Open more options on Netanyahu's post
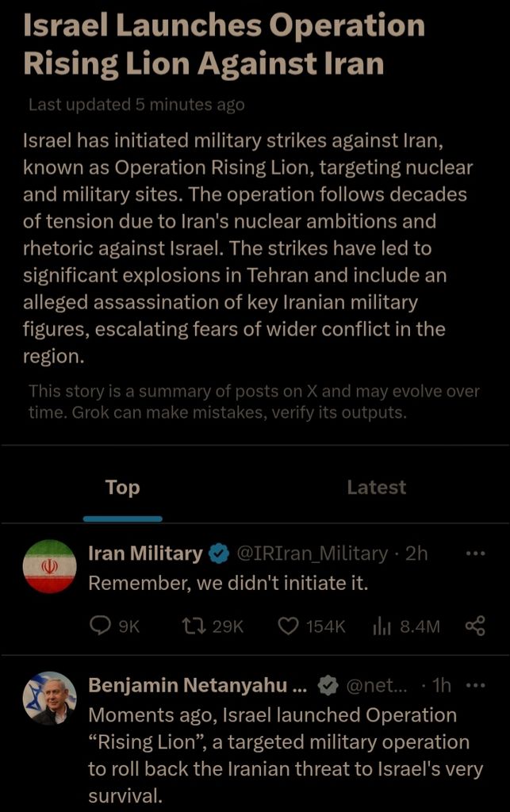 475,685
